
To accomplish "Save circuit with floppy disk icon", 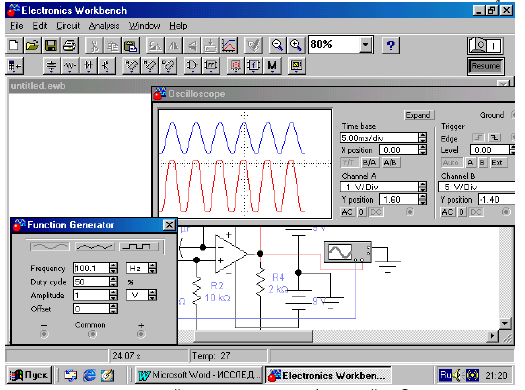I will coord(51,45).
